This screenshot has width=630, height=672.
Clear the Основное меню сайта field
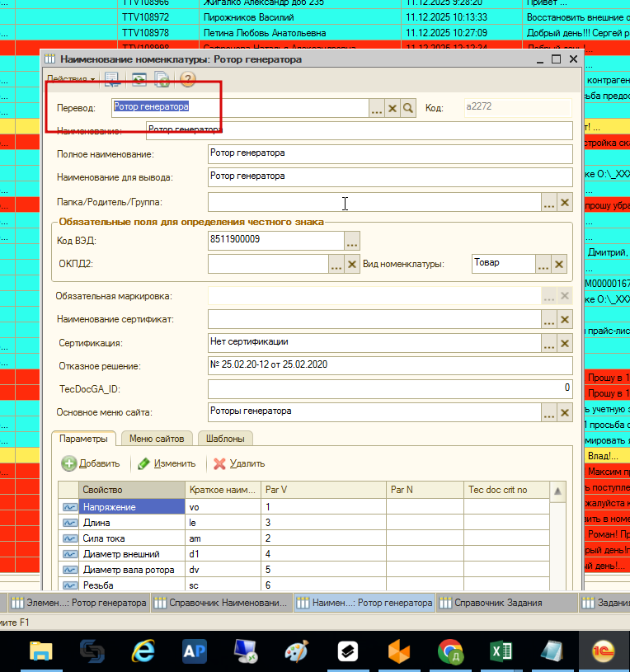pos(565,412)
